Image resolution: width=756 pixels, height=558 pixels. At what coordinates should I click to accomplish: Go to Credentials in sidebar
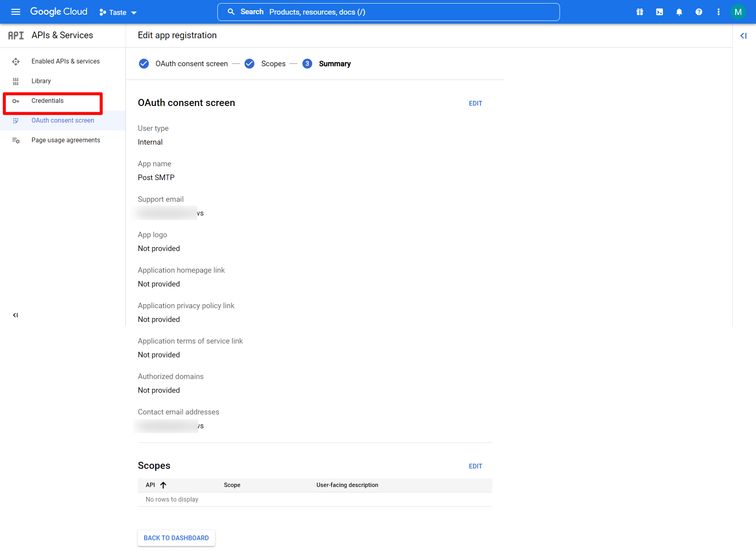tap(47, 101)
